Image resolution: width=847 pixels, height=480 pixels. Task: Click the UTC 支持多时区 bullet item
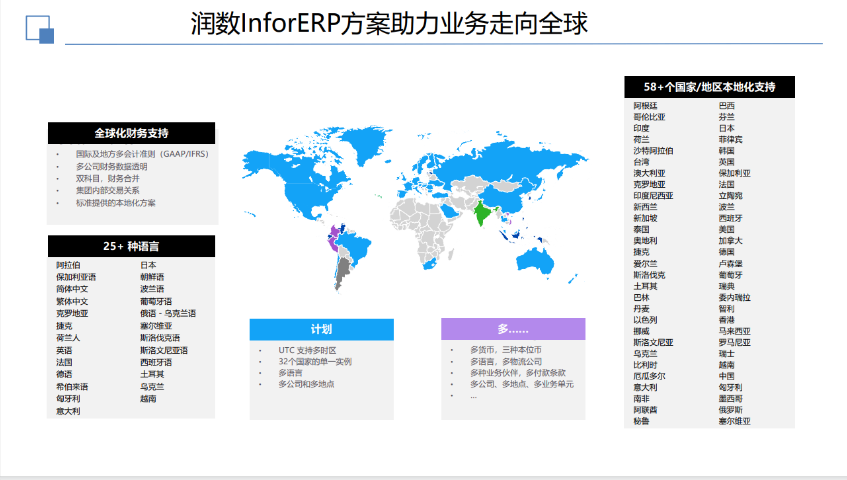pyautogui.click(x=310, y=350)
